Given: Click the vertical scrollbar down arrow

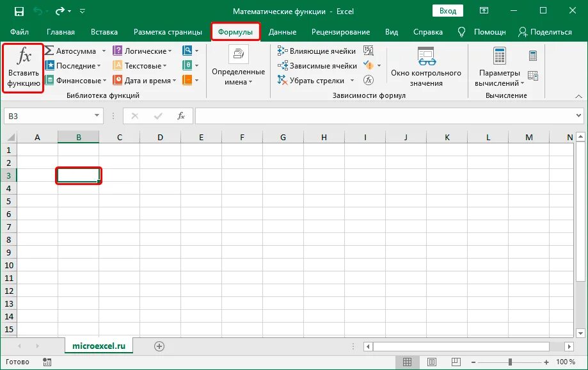Looking at the screenshot, I should [x=580, y=333].
